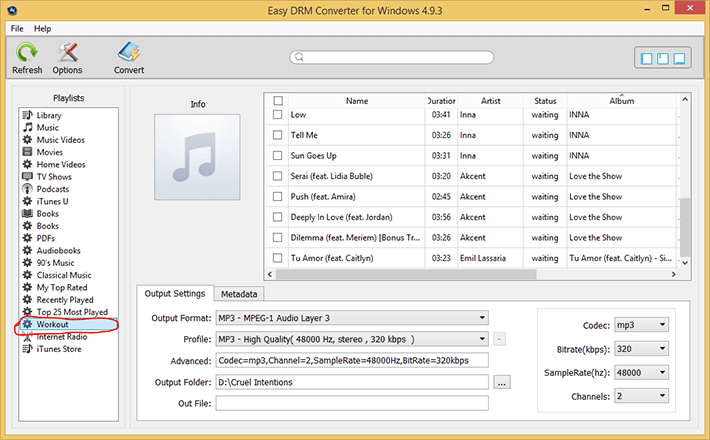Click the iTunes Store playlist icon
Screen dimensions: 710x440
coord(28,349)
